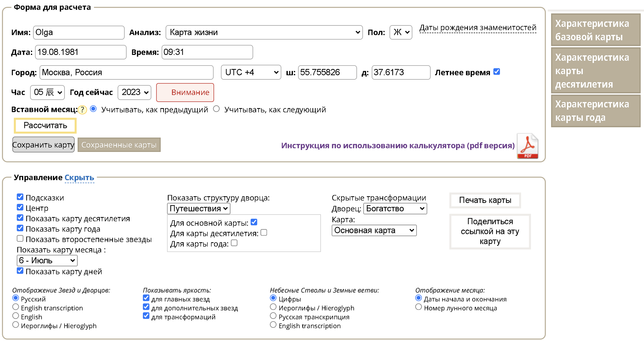The height and width of the screenshot is (341, 644).
Task: Choose English transcription for stars display
Action: [x=16, y=307]
